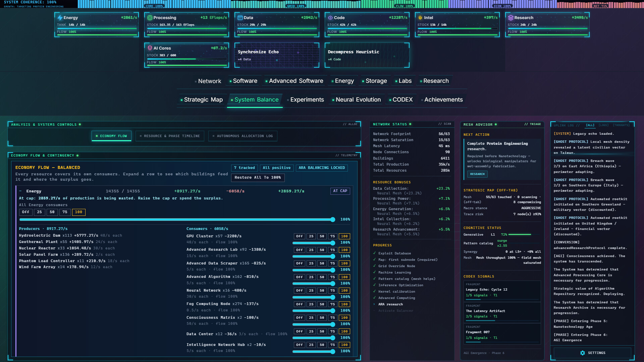The image size is (644, 362).
Task: Open Fragment 007 codex signal
Action: (x=502, y=334)
